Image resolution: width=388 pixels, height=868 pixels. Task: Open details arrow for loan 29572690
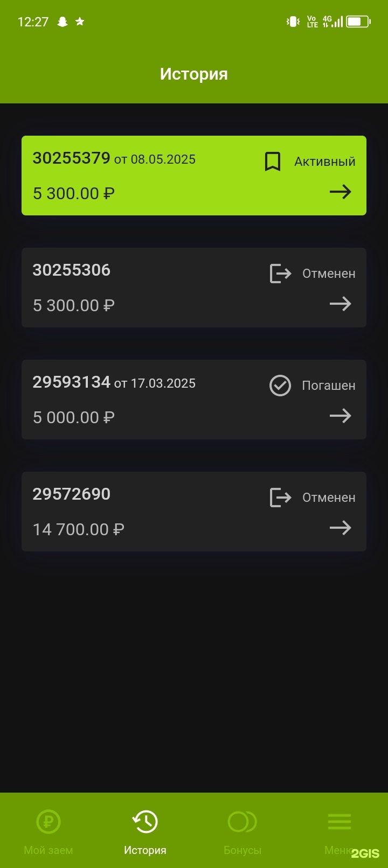point(340,528)
